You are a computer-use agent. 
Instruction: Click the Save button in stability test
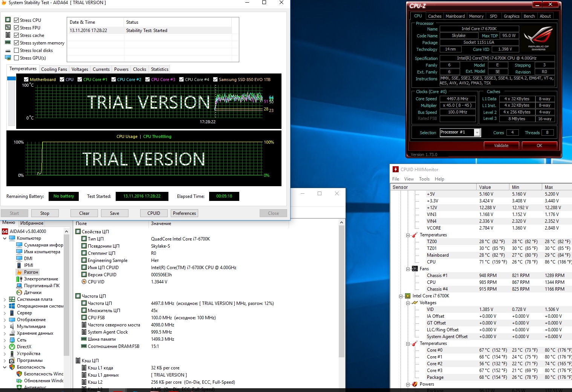tap(115, 213)
